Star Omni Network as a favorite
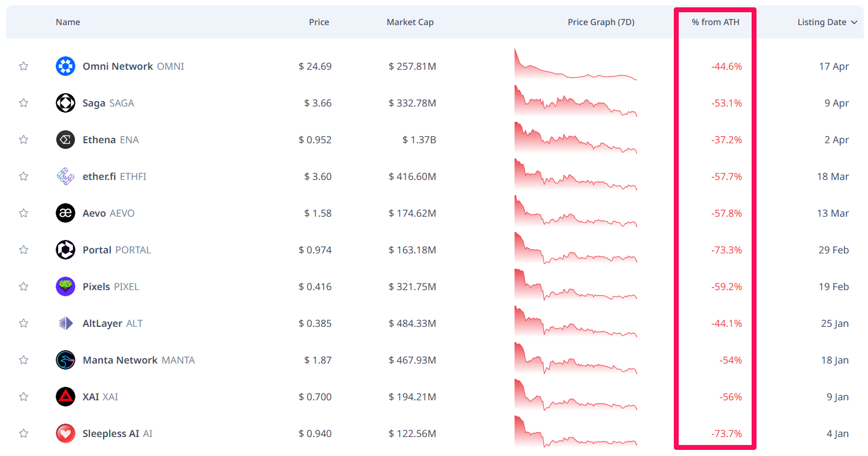Image resolution: width=868 pixels, height=456 pixels. [x=23, y=66]
